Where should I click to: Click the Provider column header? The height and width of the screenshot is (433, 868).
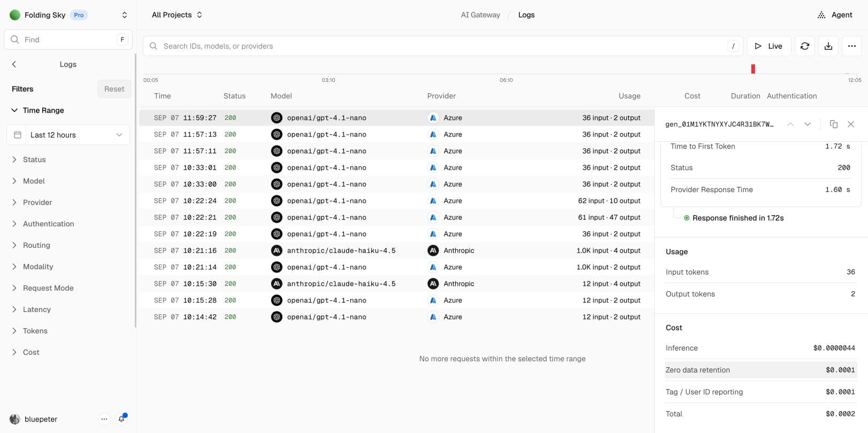click(x=441, y=96)
